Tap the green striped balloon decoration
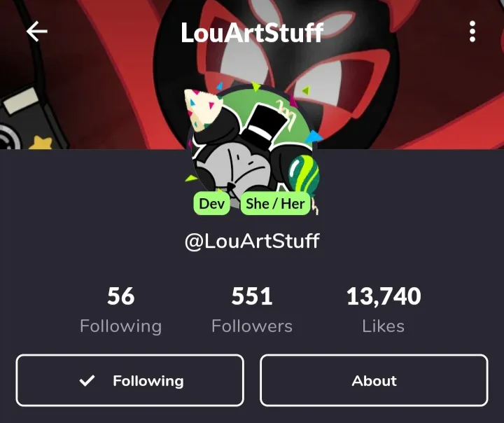 point(304,174)
